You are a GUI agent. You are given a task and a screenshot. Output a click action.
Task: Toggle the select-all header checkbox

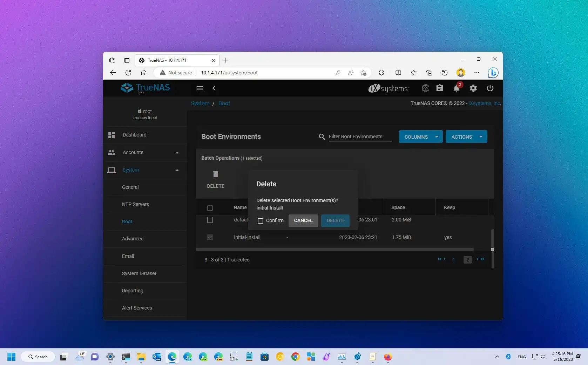click(x=210, y=208)
